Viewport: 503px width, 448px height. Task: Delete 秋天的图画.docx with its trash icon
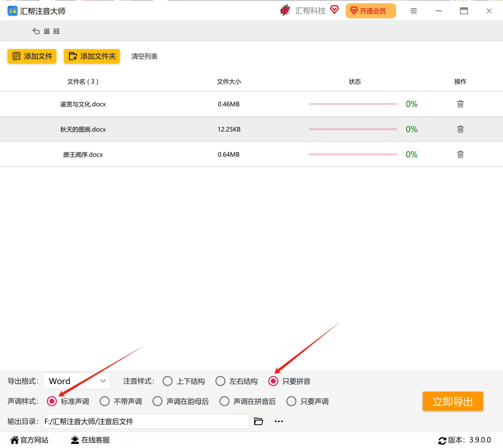460,129
